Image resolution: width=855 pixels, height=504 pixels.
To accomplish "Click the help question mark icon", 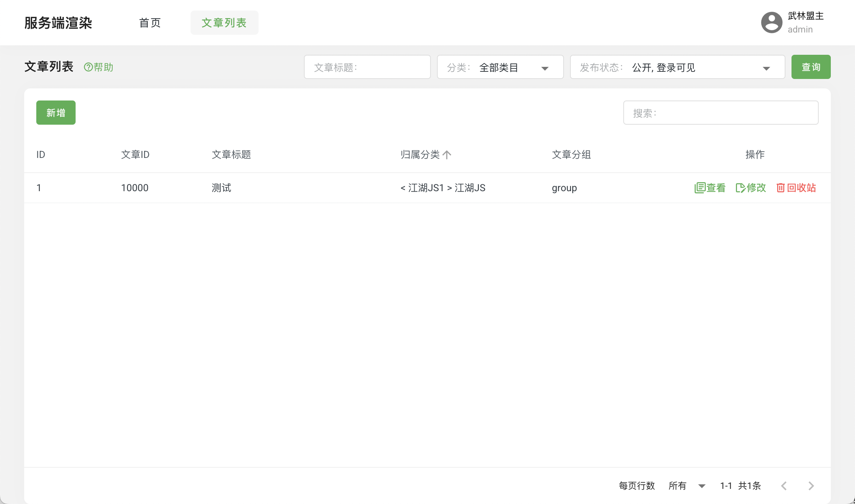I will click(88, 67).
